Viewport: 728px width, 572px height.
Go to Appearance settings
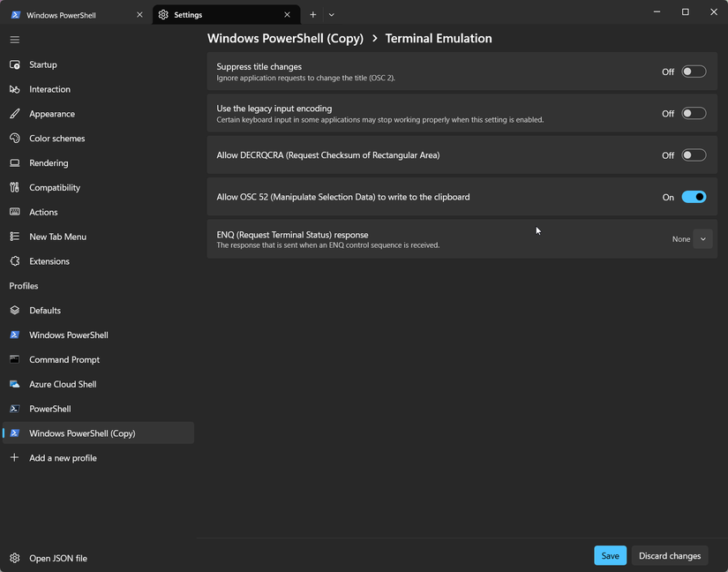point(98,114)
